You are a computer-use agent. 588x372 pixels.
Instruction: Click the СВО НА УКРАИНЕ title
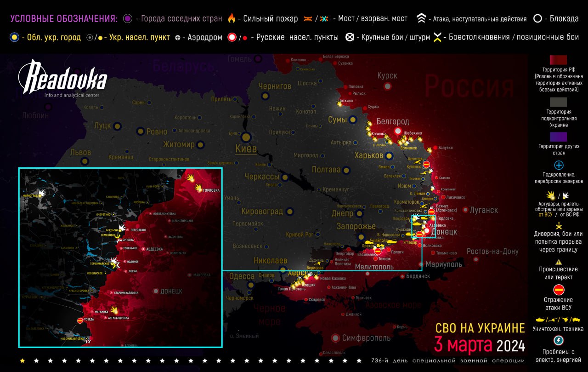click(480, 328)
